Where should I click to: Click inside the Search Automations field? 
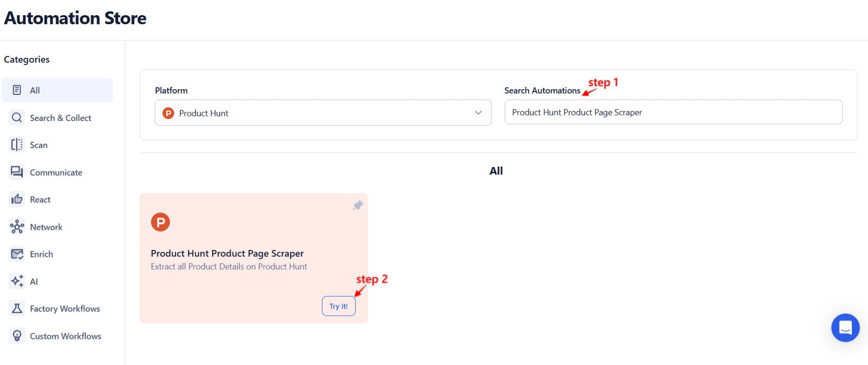pos(673,112)
